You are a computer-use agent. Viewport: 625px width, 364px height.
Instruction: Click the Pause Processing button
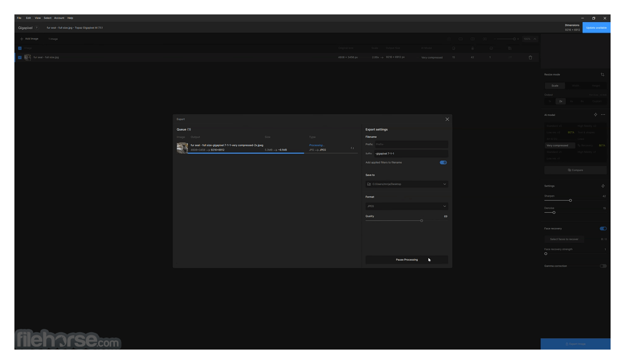point(407,260)
